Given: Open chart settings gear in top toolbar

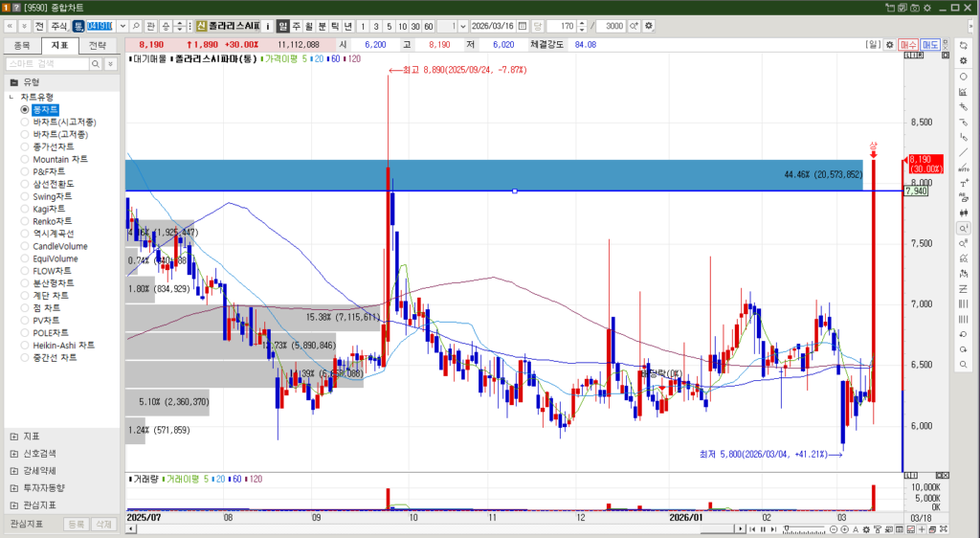Looking at the screenshot, I should pos(650,26).
